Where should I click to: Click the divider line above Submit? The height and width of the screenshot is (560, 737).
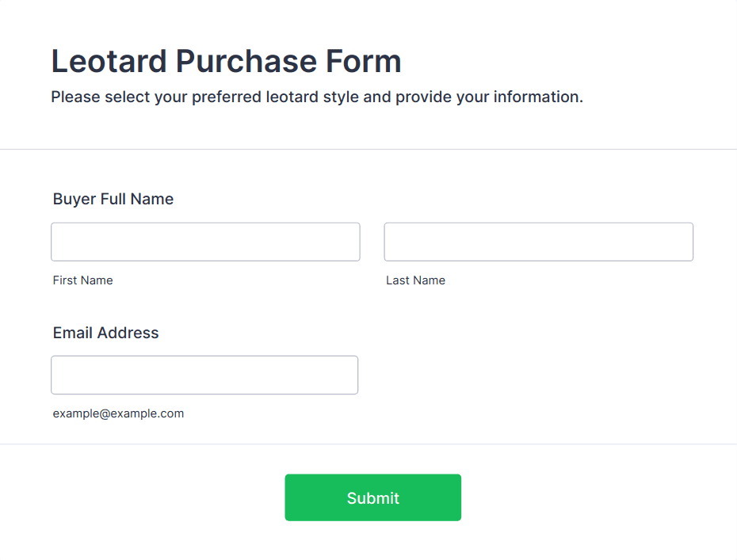pyautogui.click(x=368, y=444)
